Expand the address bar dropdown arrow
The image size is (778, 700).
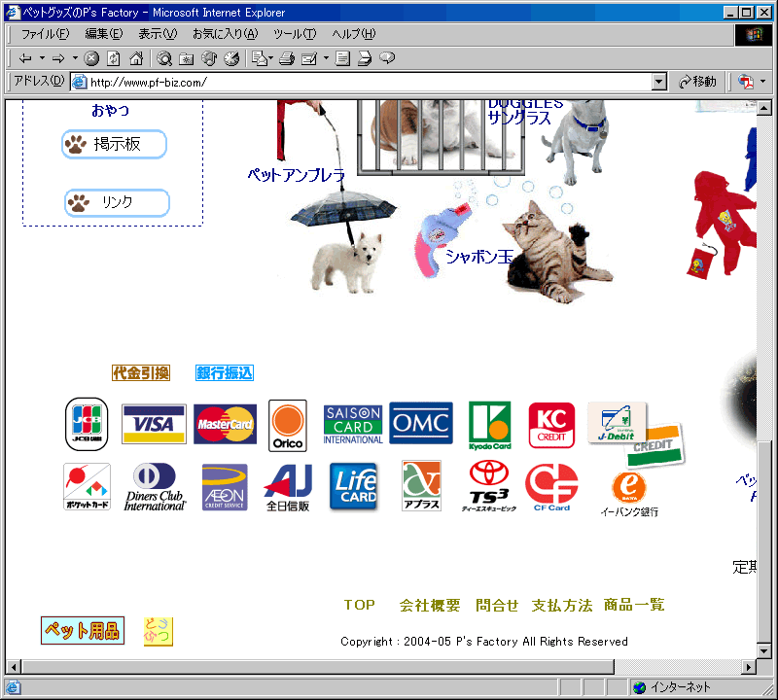coord(658,82)
